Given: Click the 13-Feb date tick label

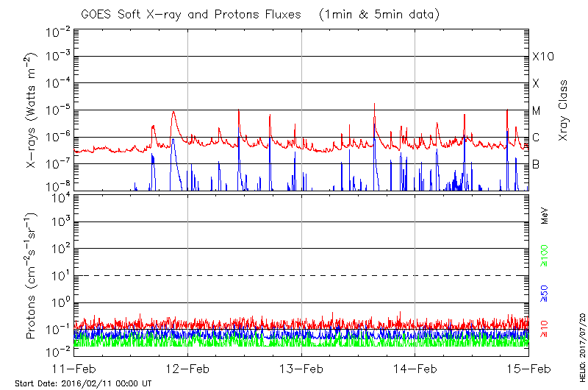Looking at the screenshot, I should coord(301,368).
